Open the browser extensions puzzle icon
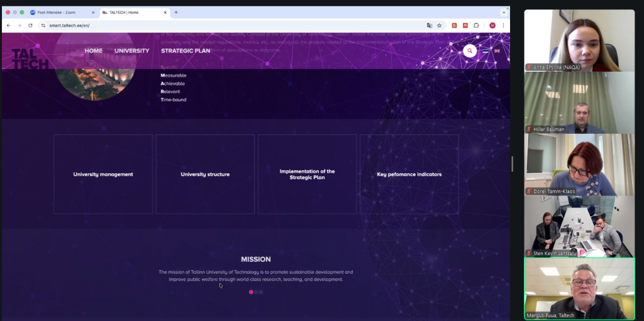 476,25
